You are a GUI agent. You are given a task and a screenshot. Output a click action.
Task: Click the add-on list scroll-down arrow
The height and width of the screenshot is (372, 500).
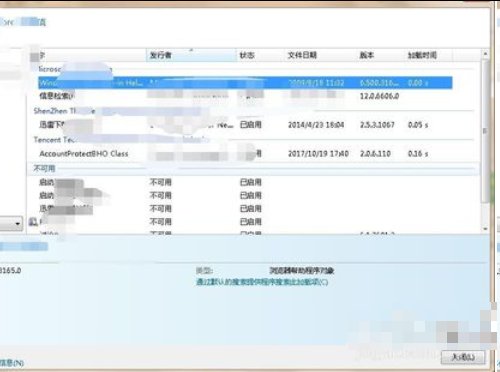pos(485,229)
